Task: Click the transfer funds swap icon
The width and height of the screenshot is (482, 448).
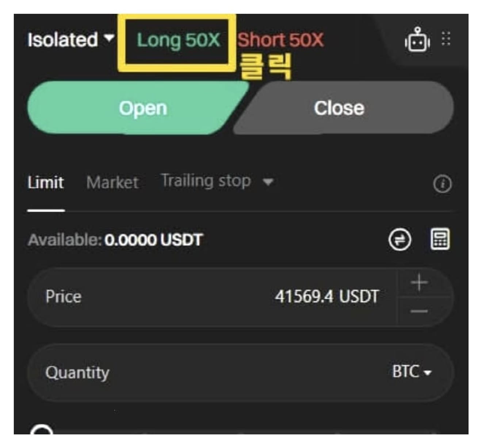Action: [400, 240]
